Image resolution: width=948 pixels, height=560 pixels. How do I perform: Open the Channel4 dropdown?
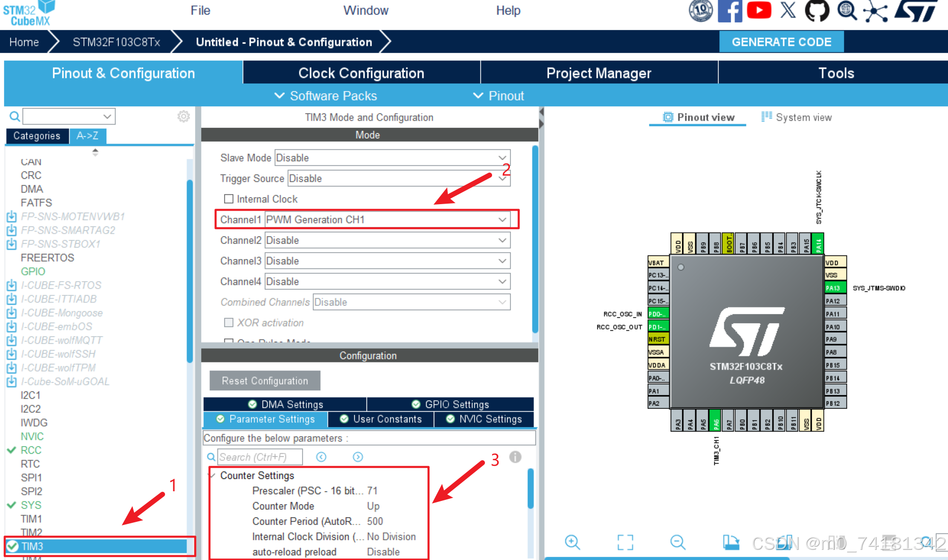click(387, 282)
